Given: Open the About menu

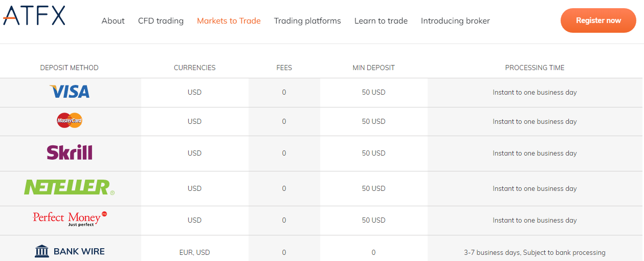Looking at the screenshot, I should pyautogui.click(x=113, y=21).
